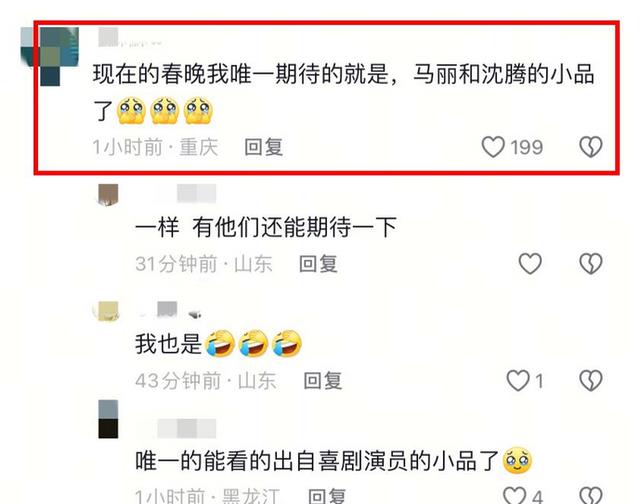
Task: Like the 黑龙江 comment with 4 likes
Action: [x=514, y=495]
